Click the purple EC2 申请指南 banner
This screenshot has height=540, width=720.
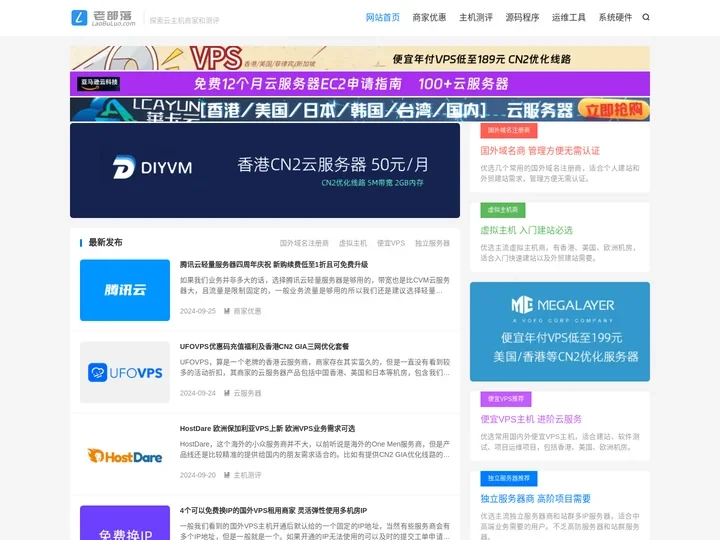coord(360,84)
